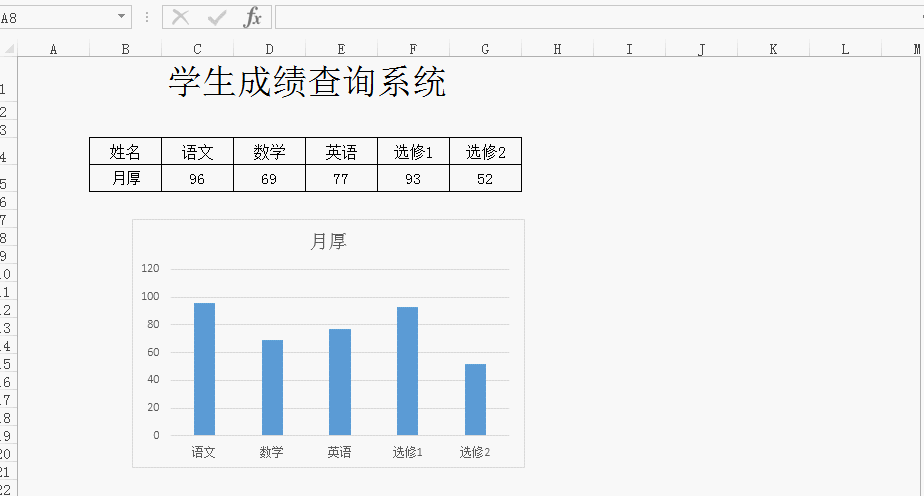Viewport: 924px width, 496px height.
Task: Select column G header
Action: point(485,49)
